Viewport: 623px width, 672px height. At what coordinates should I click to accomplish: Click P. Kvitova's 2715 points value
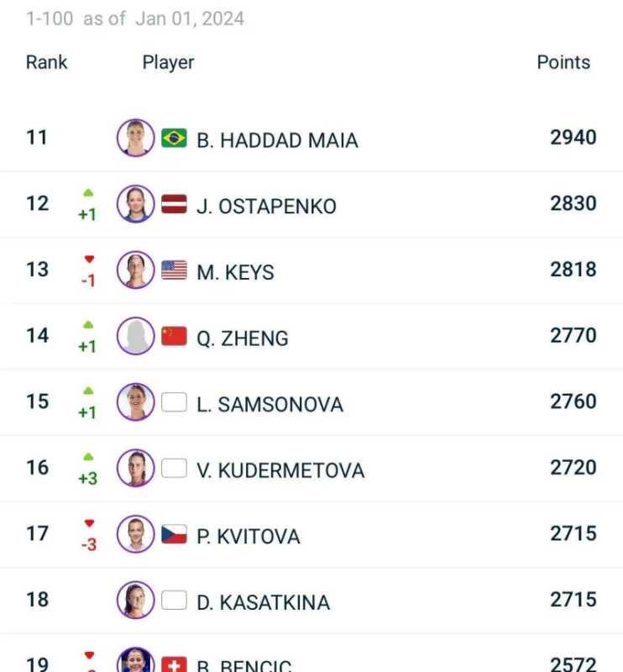(573, 533)
